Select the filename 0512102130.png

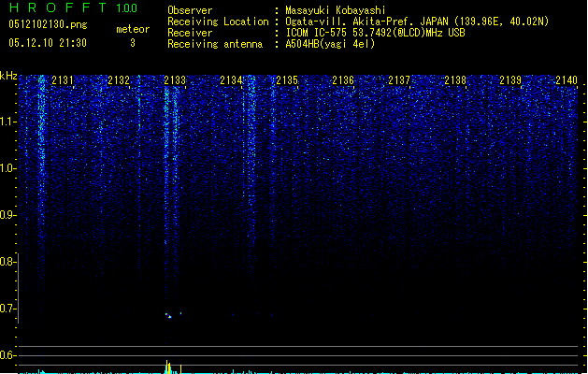click(x=48, y=24)
